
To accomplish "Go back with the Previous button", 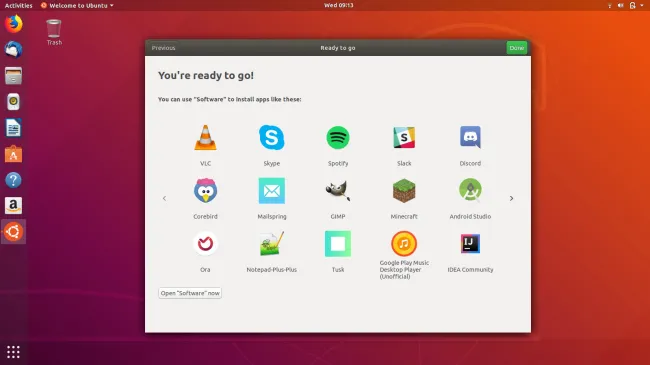I will tap(163, 48).
